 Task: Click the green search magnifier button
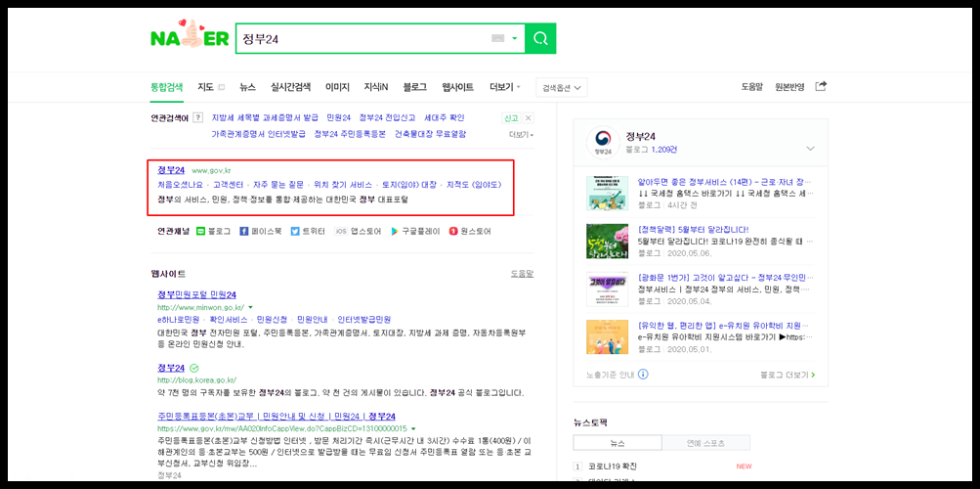540,39
